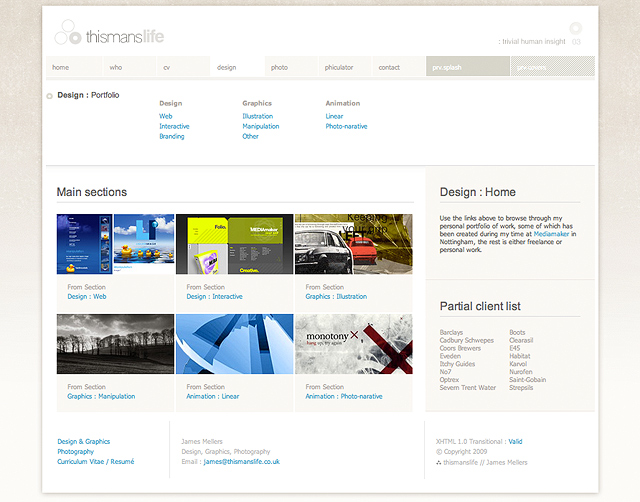Image resolution: width=640 pixels, height=502 pixels.
Task: Open the Curriculum Vitae / Resumé footer link
Action: pos(96,462)
